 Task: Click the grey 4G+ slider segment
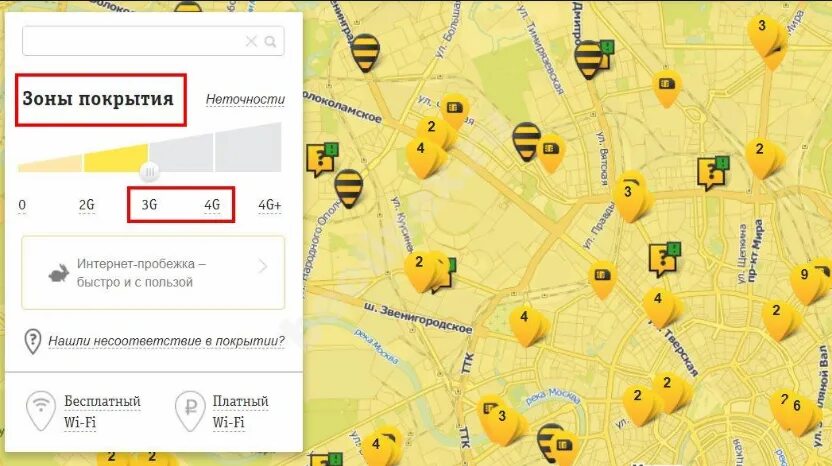[248, 148]
